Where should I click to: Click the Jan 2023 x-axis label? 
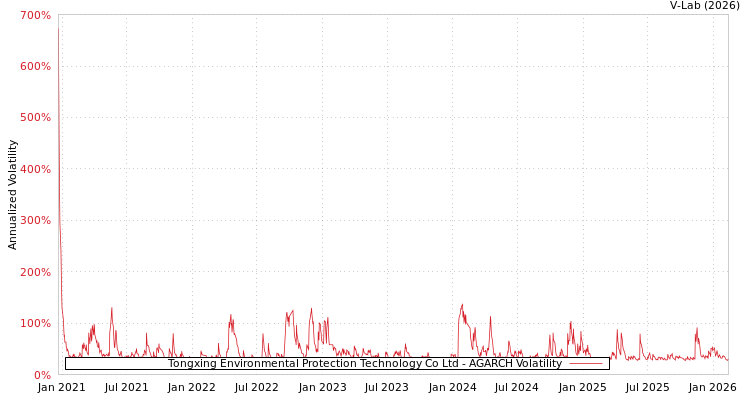click(x=322, y=388)
